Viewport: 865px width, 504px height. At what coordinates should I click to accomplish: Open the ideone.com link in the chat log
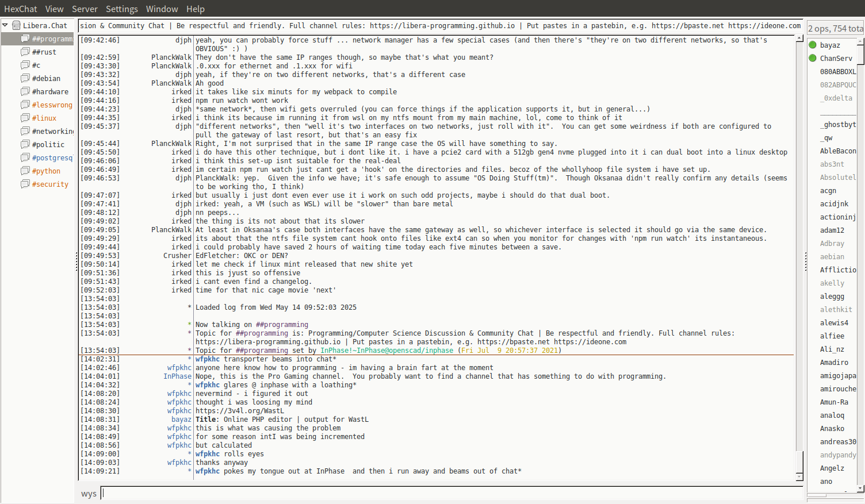pos(590,342)
